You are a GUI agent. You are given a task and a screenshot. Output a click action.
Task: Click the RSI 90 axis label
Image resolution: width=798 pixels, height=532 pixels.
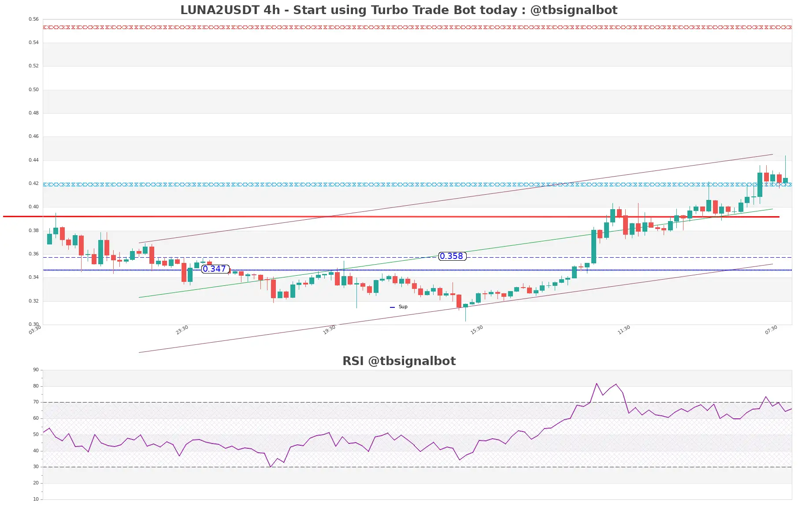36,370
